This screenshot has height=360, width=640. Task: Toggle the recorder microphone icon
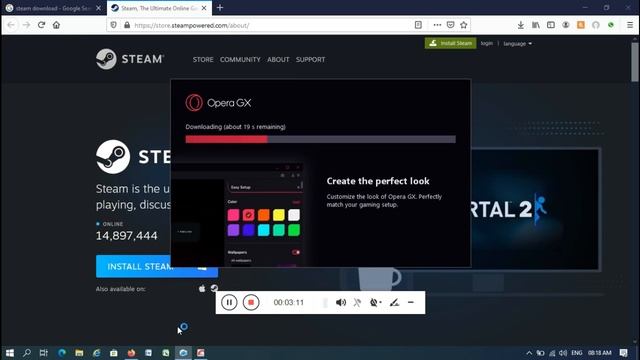[357, 302]
